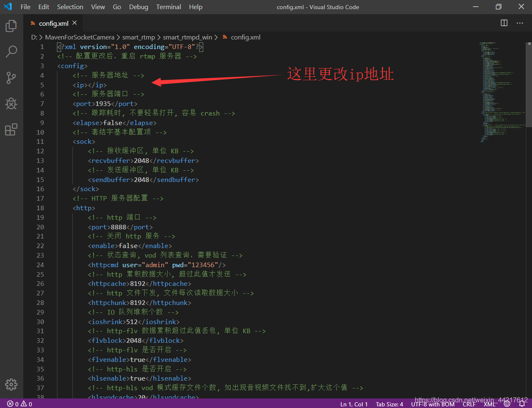Screen dimensions: 532x408
Task: Click UTF-8 with BOM encoding indicator
Action: click(x=433, y=404)
